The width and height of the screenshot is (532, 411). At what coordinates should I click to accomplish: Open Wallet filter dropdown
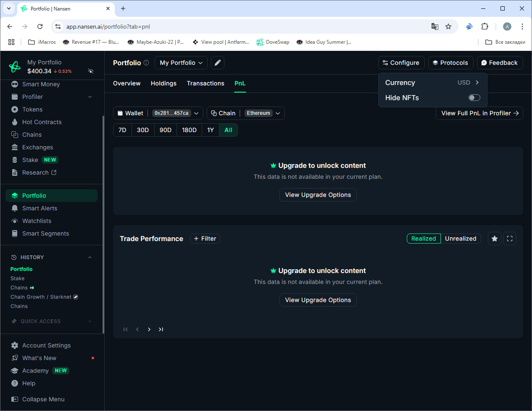[158, 113]
